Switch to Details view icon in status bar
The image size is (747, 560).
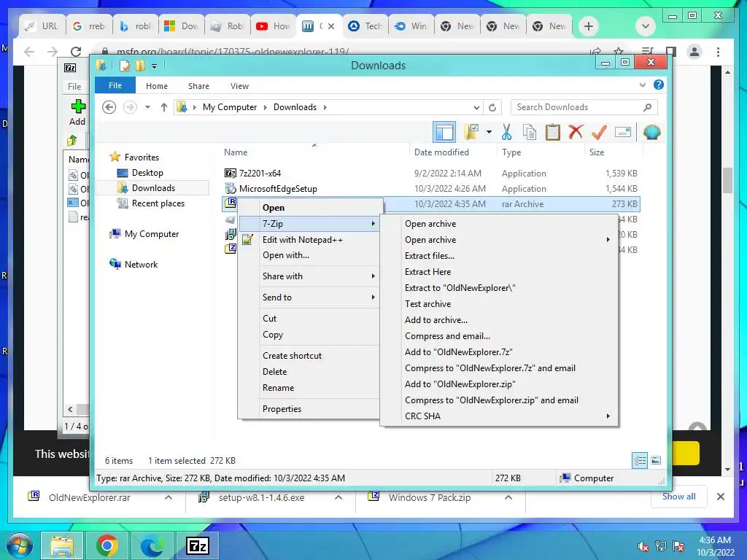(640, 460)
